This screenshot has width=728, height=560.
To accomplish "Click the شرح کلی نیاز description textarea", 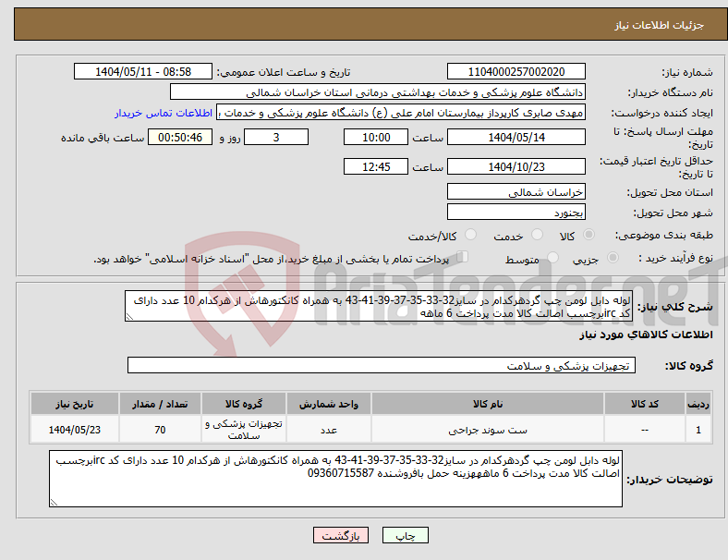I will coord(379,306).
